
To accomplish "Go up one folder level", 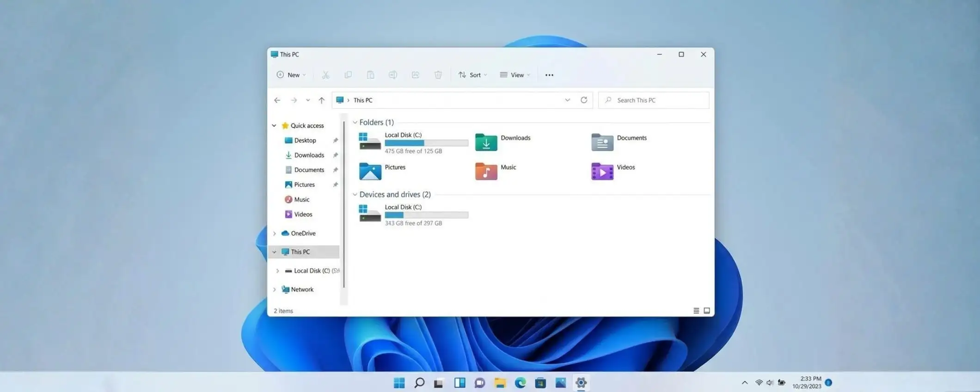I will (322, 100).
